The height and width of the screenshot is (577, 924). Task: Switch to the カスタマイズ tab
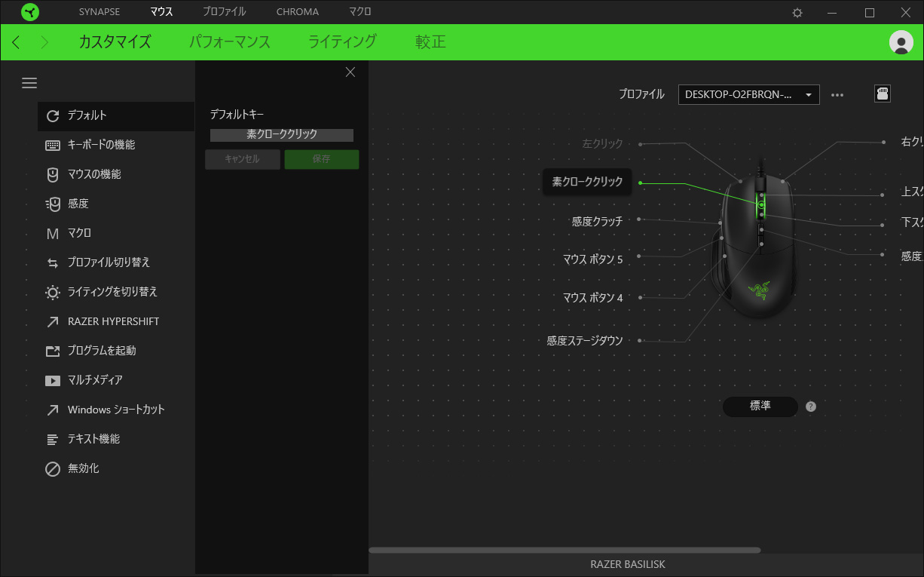(115, 42)
